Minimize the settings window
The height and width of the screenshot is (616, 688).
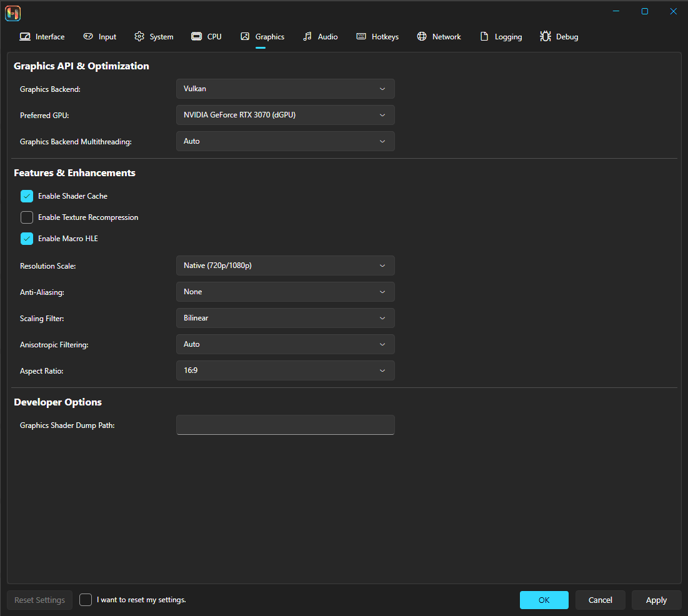(x=616, y=11)
